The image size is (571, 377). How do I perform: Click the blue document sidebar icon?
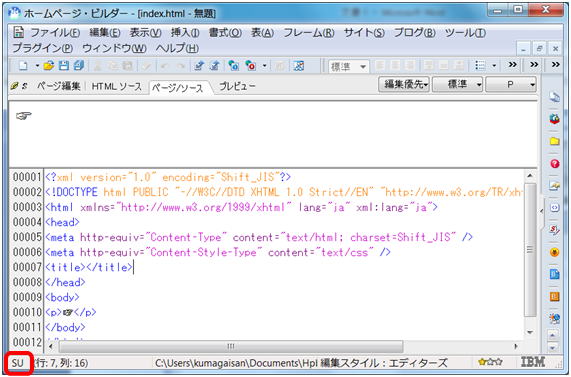554,274
